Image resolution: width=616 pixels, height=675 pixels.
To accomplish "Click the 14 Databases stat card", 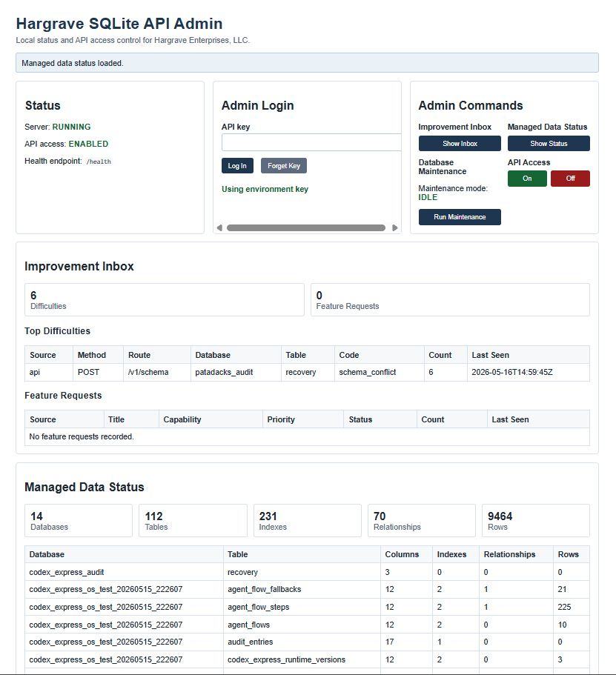I will click(x=79, y=520).
